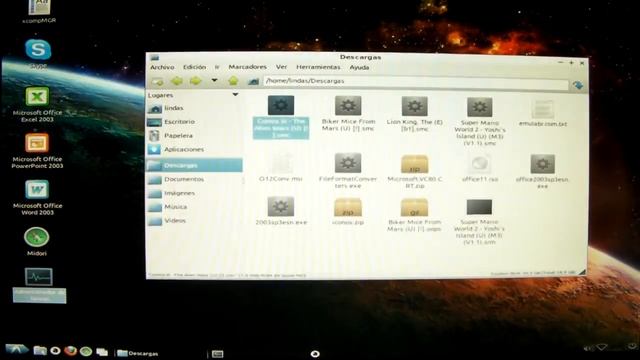Select the emulabr.com.txt text file
The height and width of the screenshot is (360, 640).
tap(542, 113)
